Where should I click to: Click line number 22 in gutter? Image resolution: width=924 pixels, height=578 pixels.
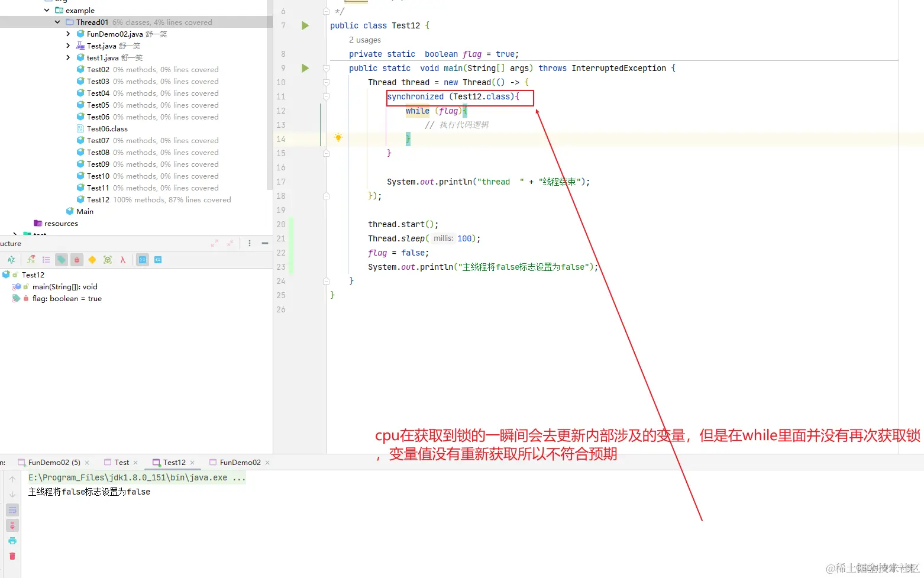tap(281, 253)
